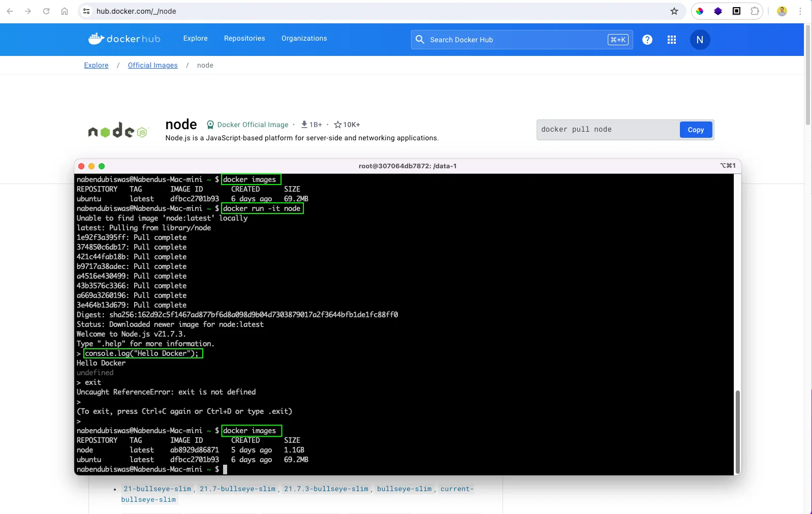Open the Docker apps grid icon
This screenshot has height=514, width=812.
(672, 40)
